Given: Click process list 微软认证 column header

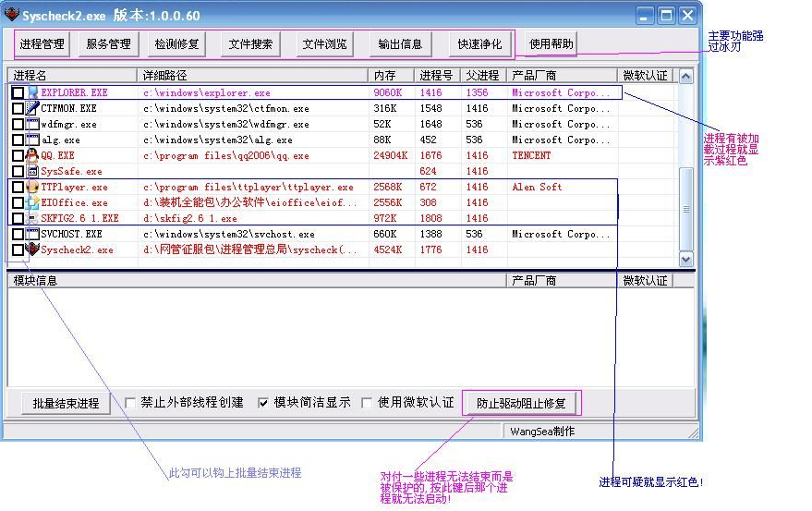Looking at the screenshot, I should [x=645, y=76].
